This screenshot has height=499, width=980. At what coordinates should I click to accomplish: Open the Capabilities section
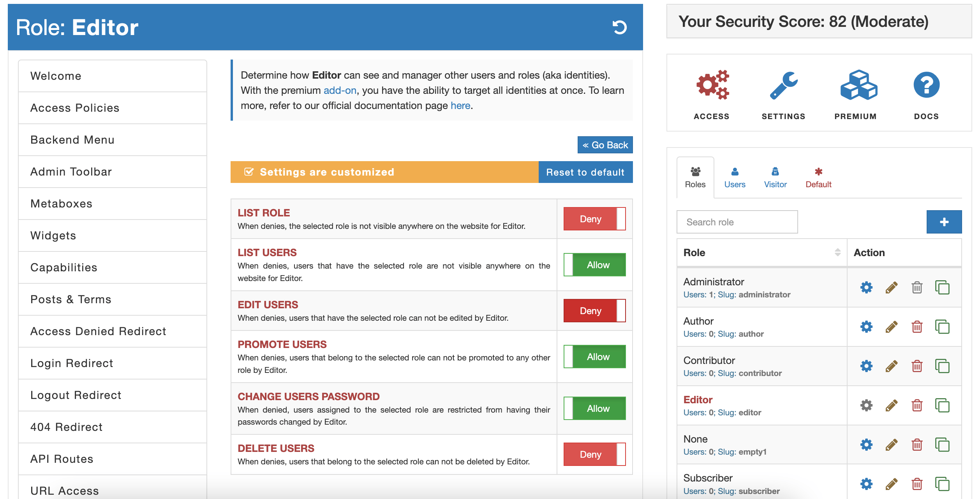coord(112,267)
